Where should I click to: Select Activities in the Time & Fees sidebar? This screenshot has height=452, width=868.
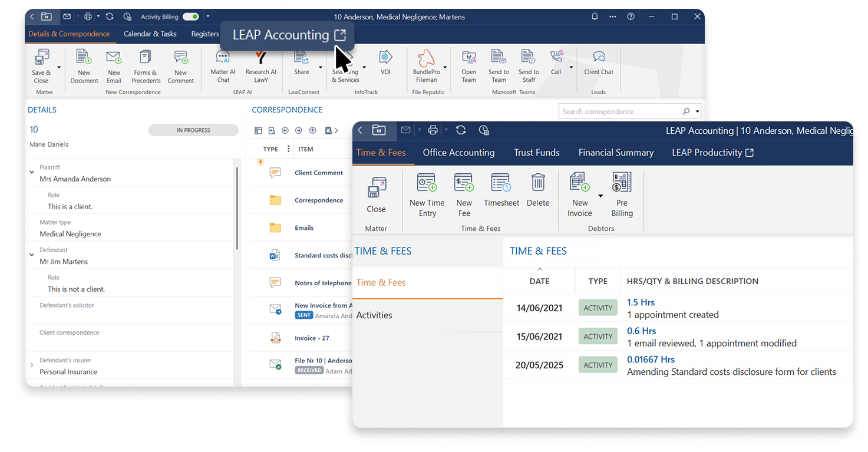pos(374,315)
